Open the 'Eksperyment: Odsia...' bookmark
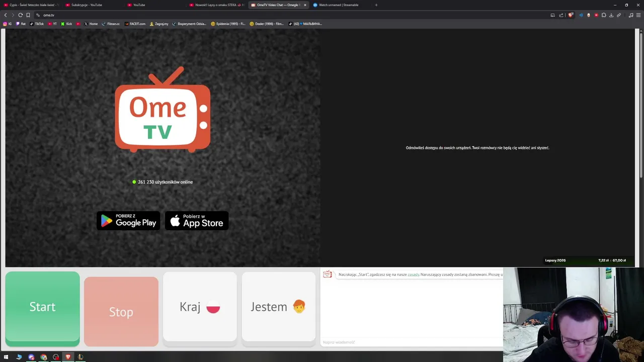This screenshot has width=644, height=362. [189, 24]
